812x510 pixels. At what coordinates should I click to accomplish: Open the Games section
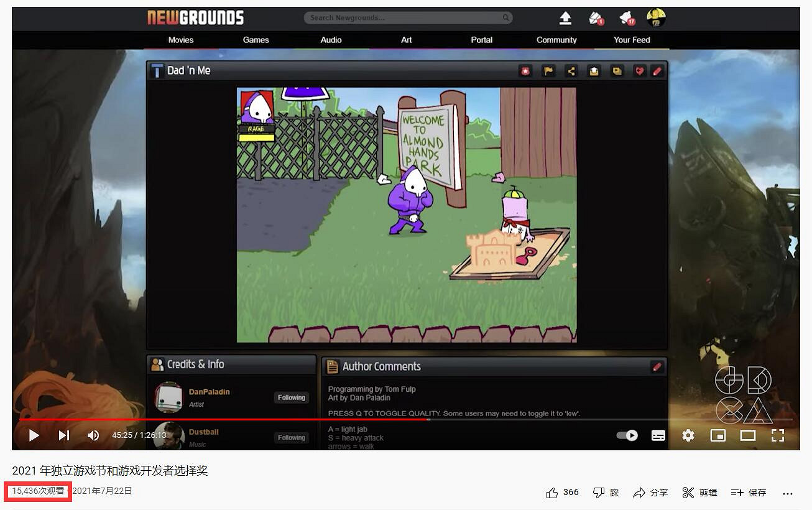click(256, 39)
